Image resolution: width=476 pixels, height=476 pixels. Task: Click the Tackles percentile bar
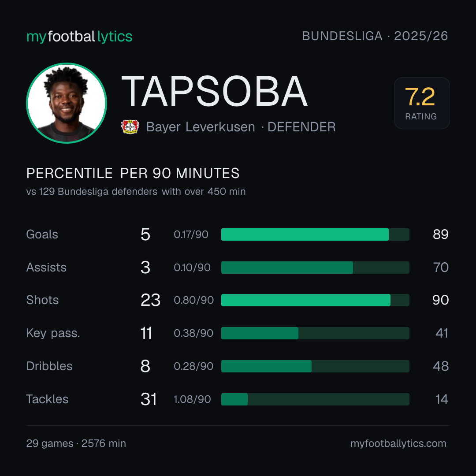(315, 399)
